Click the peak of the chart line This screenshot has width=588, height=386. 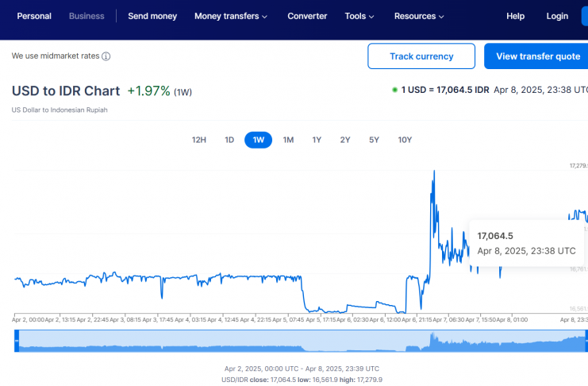(433, 171)
